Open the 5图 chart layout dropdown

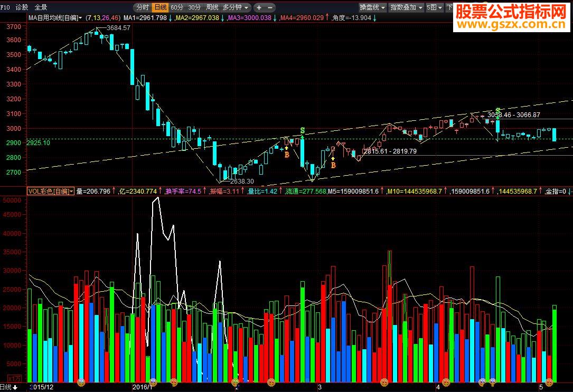click(x=435, y=7)
